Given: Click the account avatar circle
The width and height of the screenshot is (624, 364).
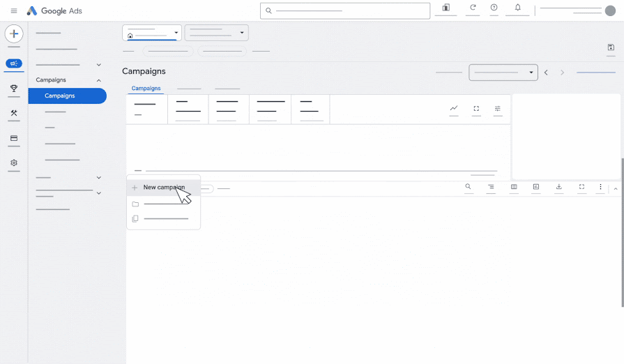Looking at the screenshot, I should 610,10.
